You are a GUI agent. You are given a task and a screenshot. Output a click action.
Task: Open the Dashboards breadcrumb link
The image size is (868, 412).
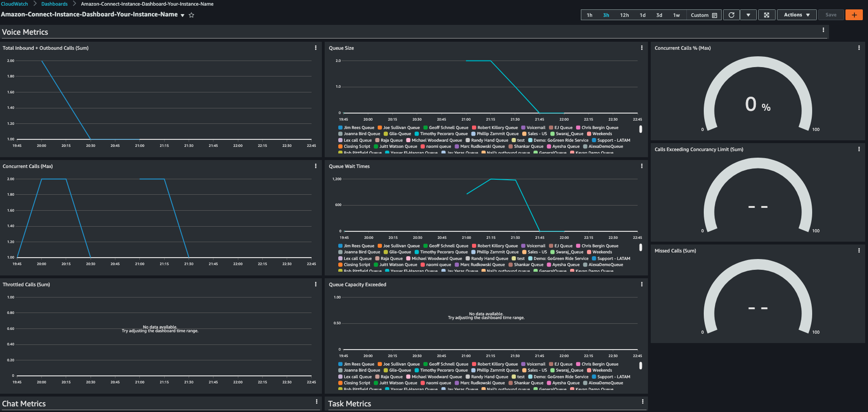(54, 4)
